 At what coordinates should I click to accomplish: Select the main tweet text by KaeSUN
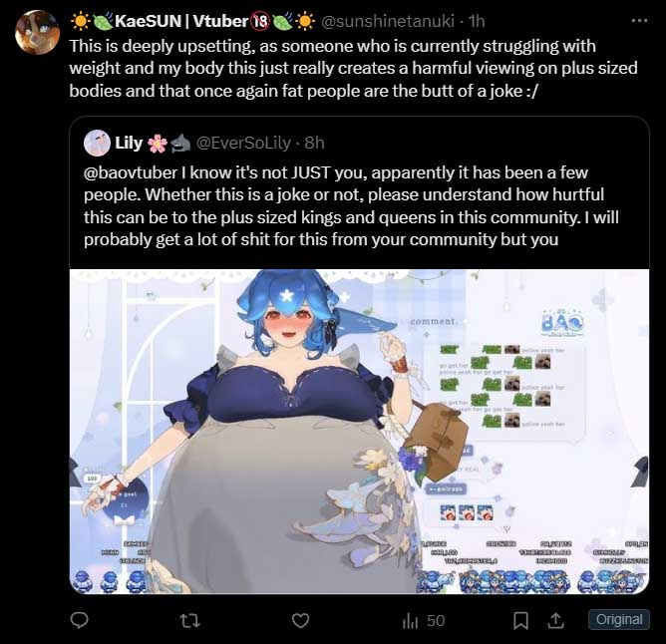coord(353,69)
